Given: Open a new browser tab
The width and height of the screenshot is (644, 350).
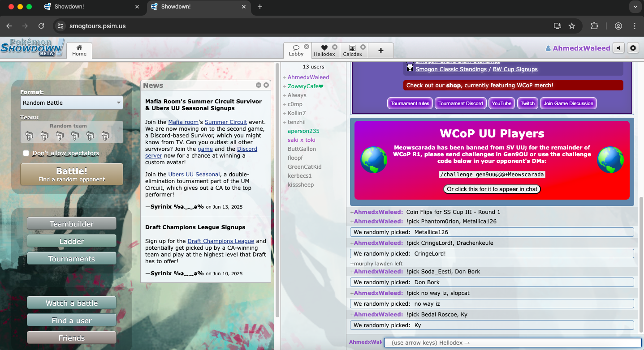Looking at the screenshot, I should point(260,7).
